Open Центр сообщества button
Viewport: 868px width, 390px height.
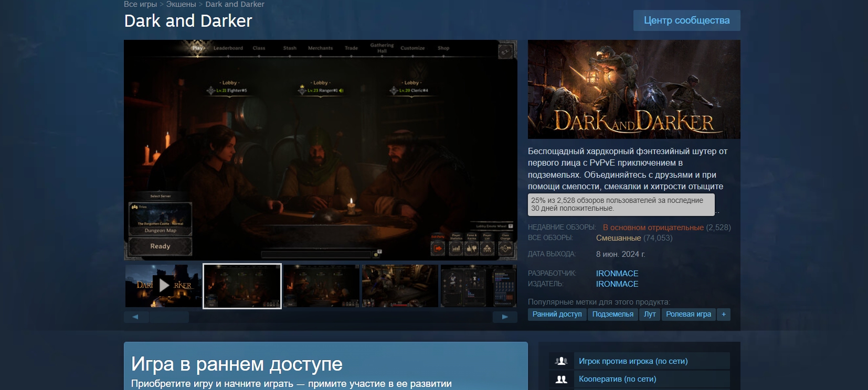point(686,20)
